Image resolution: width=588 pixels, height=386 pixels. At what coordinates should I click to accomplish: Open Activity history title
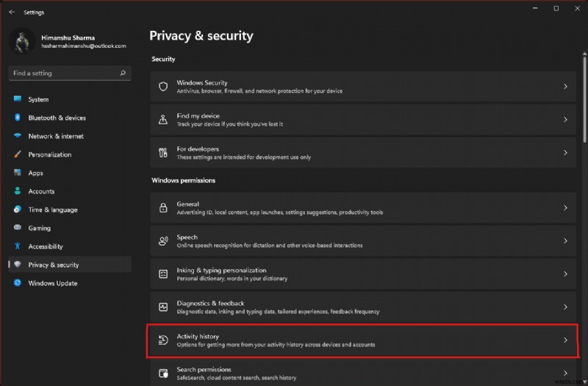(198, 336)
